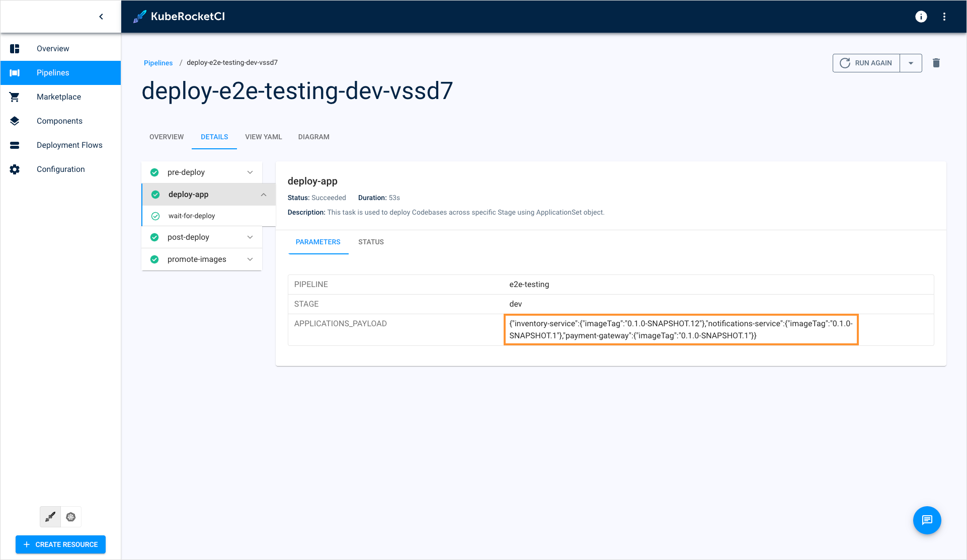Click the CREATE RESOURCE button

pyautogui.click(x=60, y=544)
